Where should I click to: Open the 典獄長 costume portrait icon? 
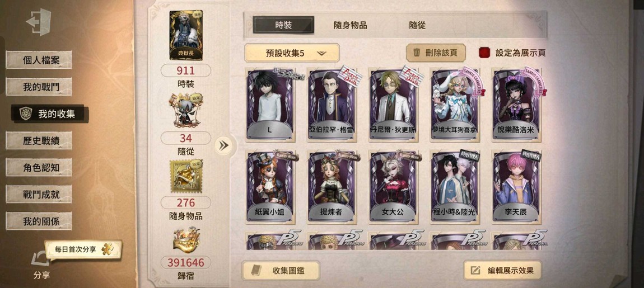(186, 36)
